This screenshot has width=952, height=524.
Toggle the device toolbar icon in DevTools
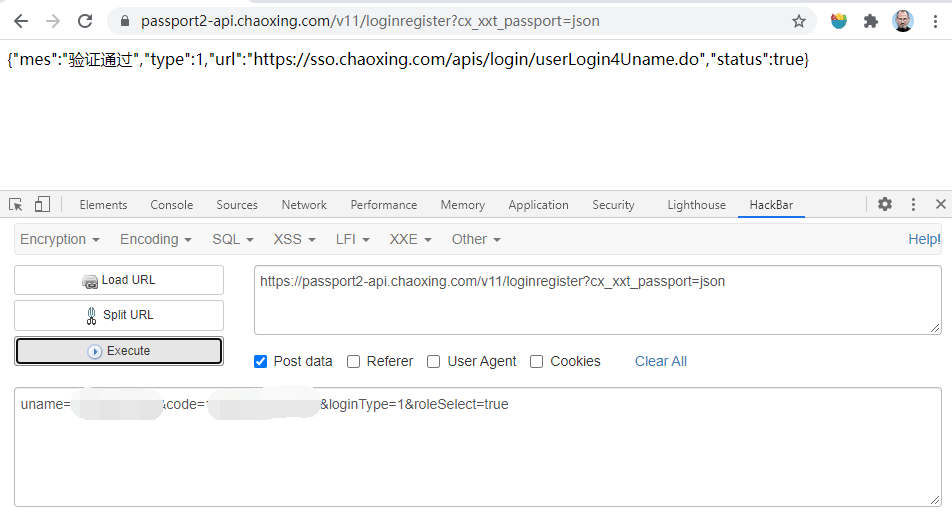point(42,205)
